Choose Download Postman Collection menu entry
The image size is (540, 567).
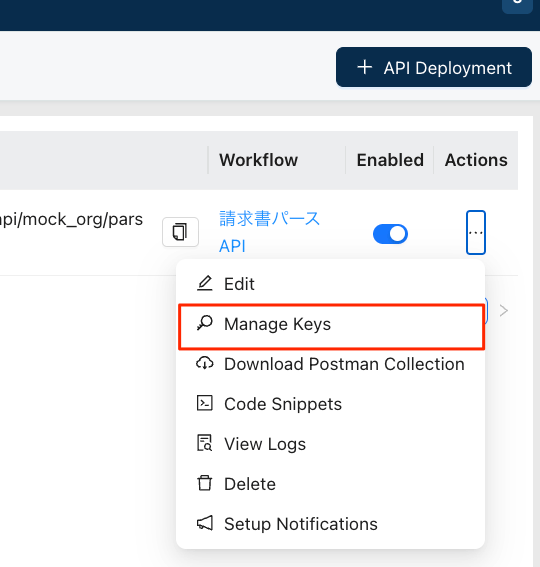(x=331, y=364)
